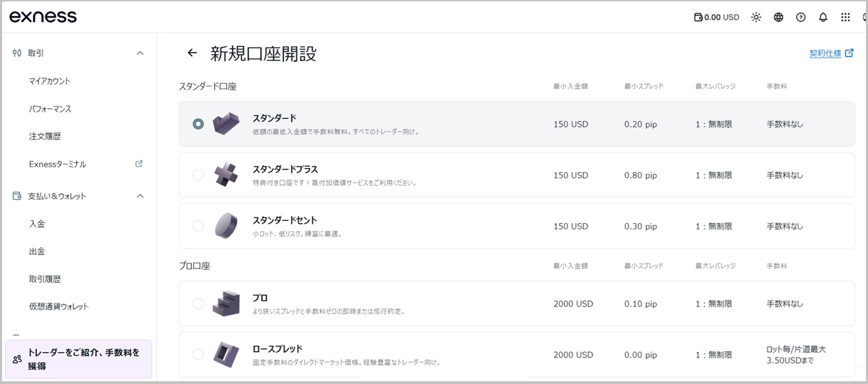Click the スタンダード account 3D icon
This screenshot has width=868, height=384.
click(x=226, y=123)
